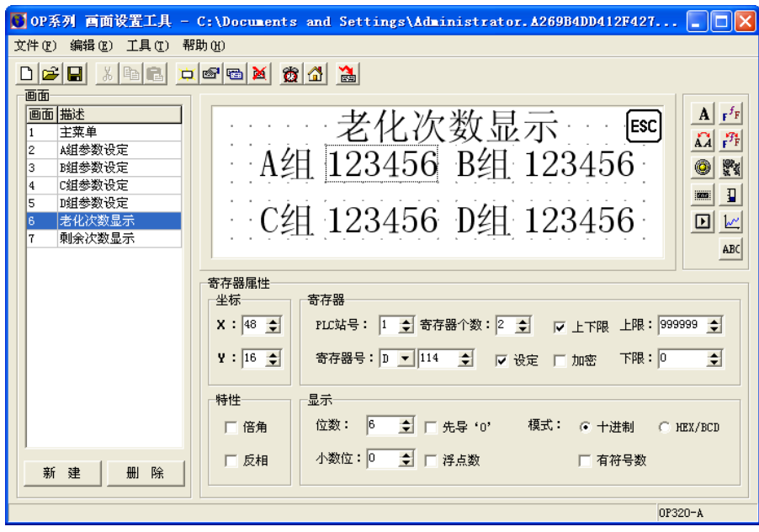Click the delete screen red X icon
This screenshot has width=759, height=532.
pos(259,74)
